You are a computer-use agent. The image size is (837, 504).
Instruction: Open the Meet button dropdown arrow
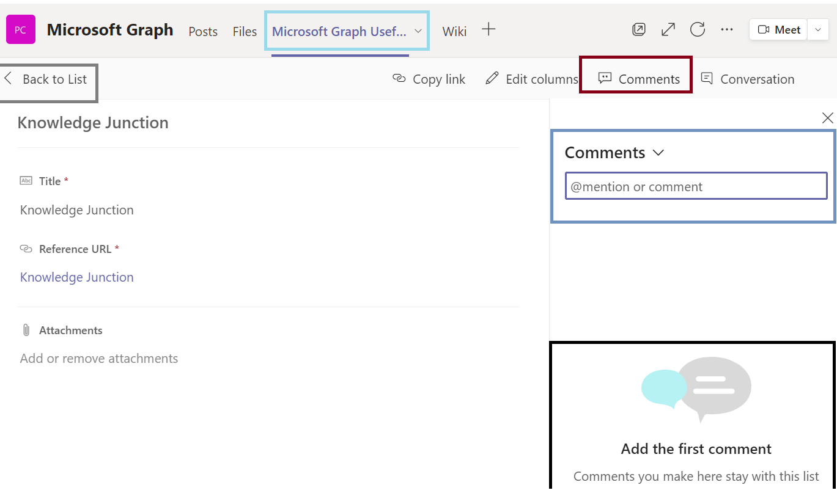click(818, 29)
